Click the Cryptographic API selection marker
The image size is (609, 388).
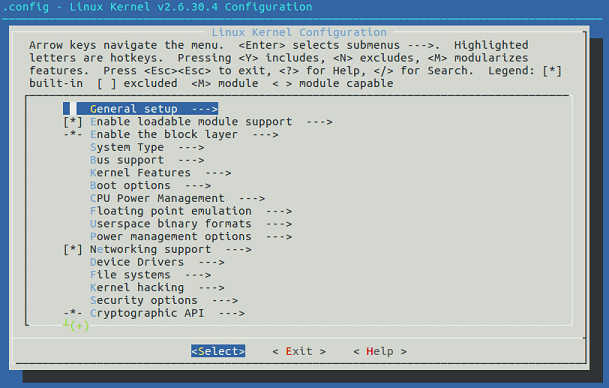tap(73, 313)
